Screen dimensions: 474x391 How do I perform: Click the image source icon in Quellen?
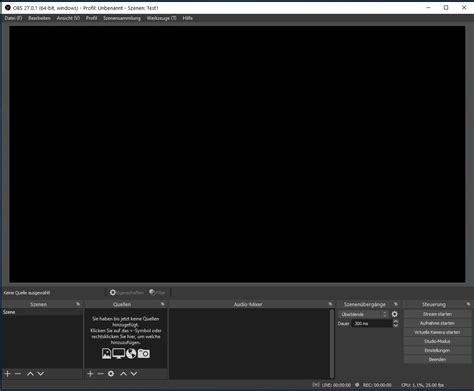pos(106,353)
